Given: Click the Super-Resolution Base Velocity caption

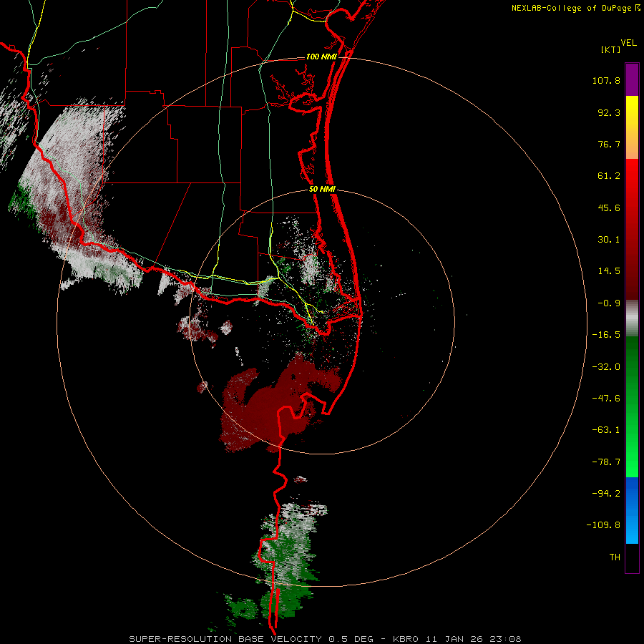Looking at the screenshot, I should click(326, 639).
